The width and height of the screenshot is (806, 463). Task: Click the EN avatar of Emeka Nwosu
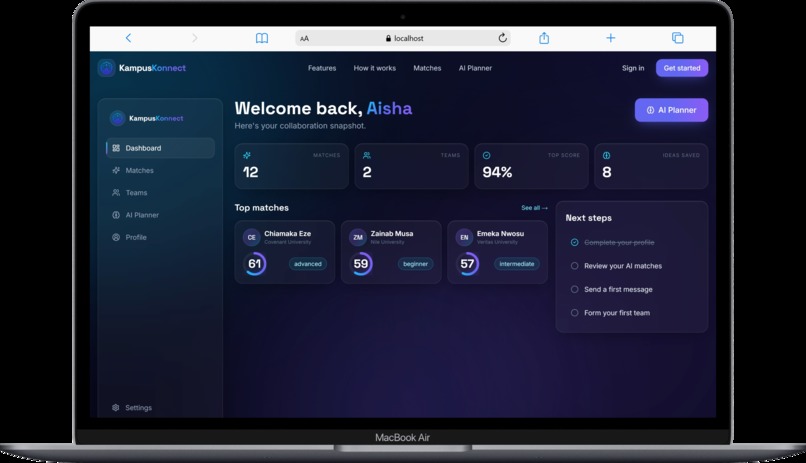point(464,237)
